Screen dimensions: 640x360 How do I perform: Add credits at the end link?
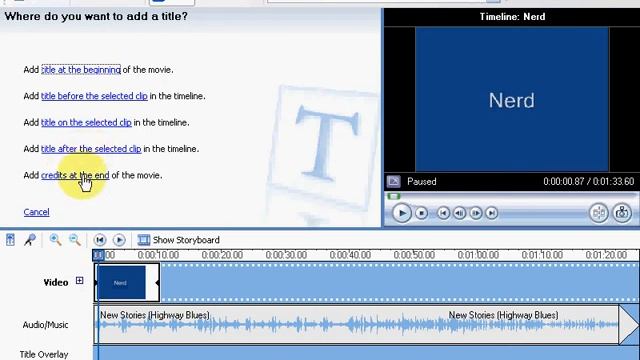[x=75, y=175]
